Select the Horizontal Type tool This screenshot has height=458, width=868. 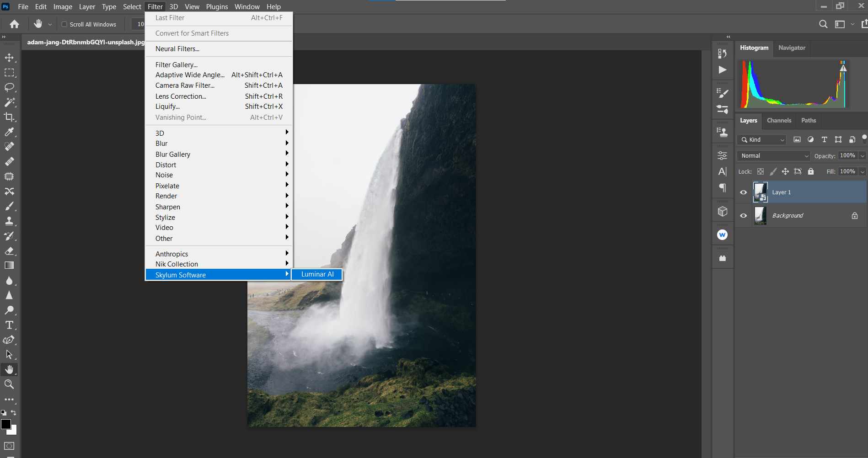pyautogui.click(x=9, y=325)
